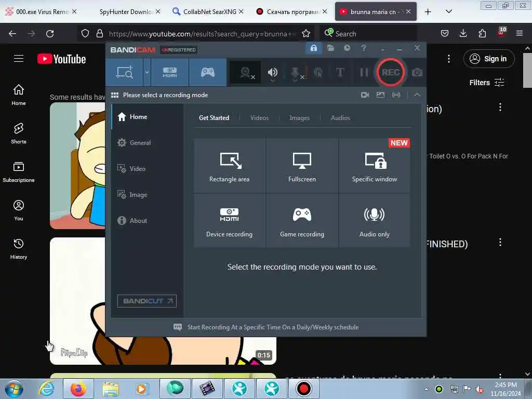Select game recording mode in toolbar
Viewport: 532px width, 399px height.
point(208,72)
